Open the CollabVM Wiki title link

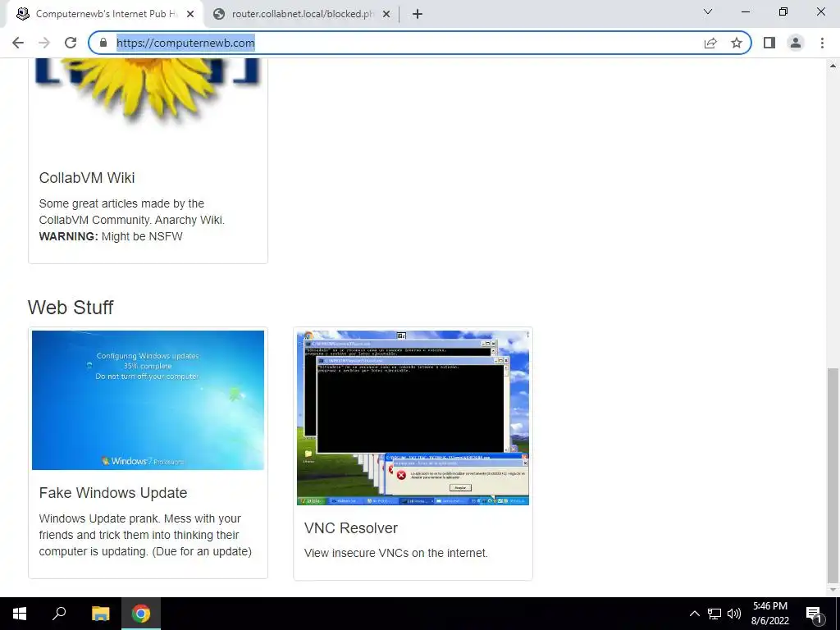tap(87, 178)
